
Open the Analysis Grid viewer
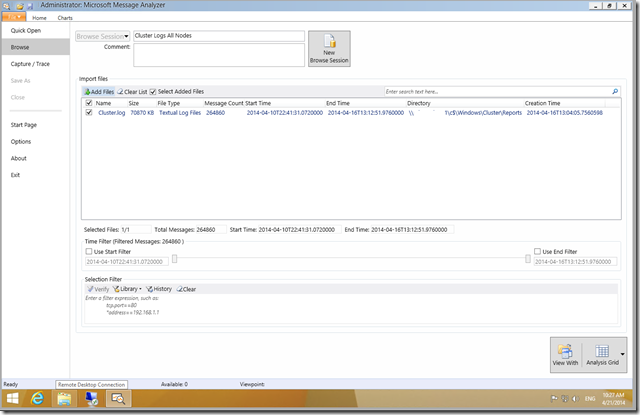click(x=602, y=355)
